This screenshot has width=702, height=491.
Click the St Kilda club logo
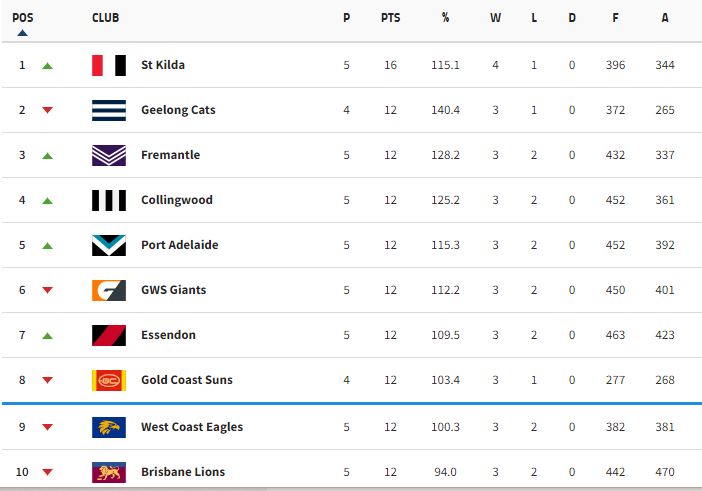click(108, 65)
